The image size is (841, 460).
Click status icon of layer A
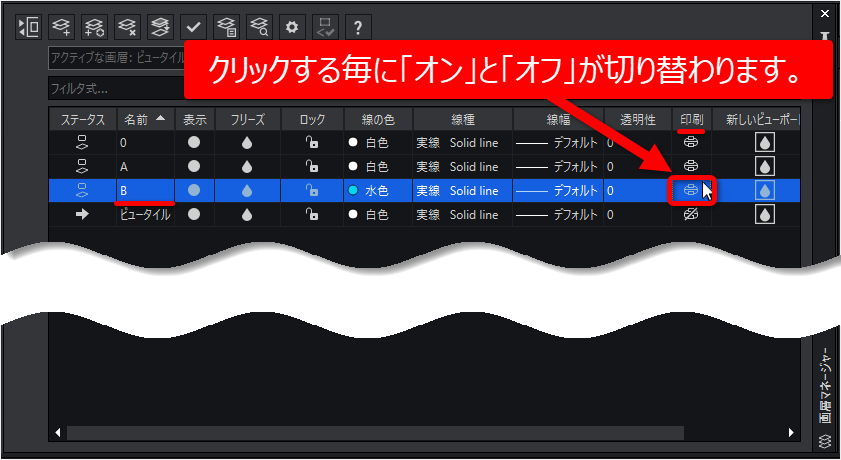pyautogui.click(x=83, y=166)
